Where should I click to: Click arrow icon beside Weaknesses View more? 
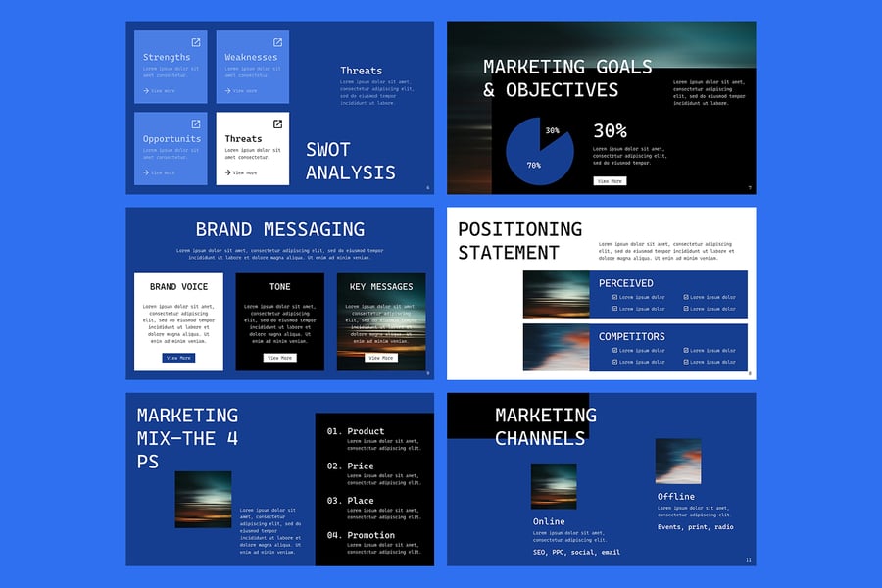tap(228, 91)
